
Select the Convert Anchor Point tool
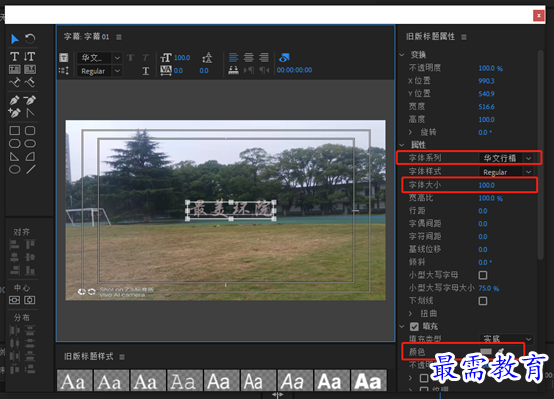coord(30,113)
